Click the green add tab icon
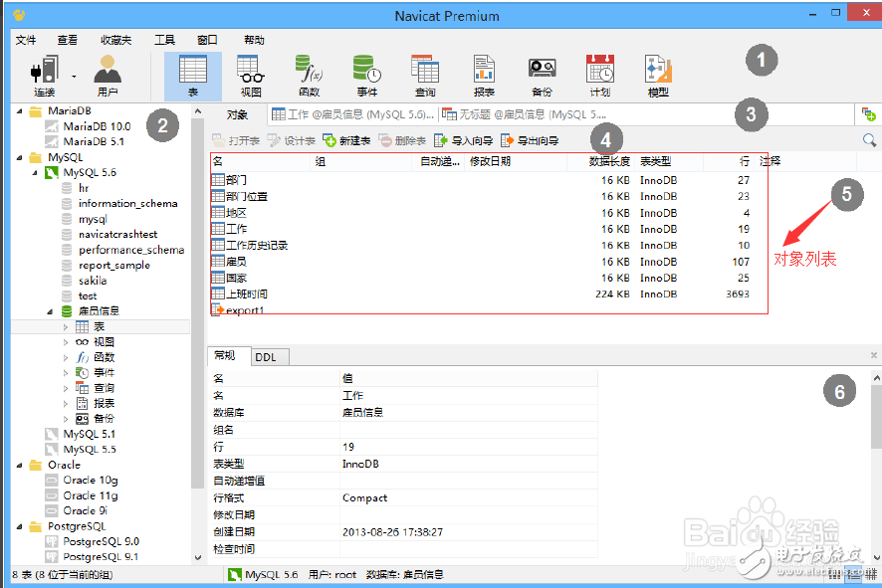This screenshot has height=588, width=882. (871, 114)
